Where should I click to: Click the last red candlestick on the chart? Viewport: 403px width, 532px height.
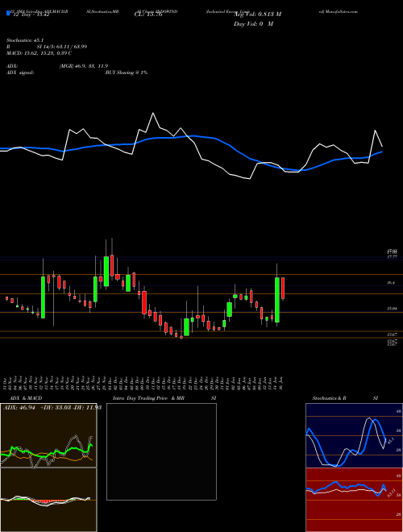(x=283, y=288)
